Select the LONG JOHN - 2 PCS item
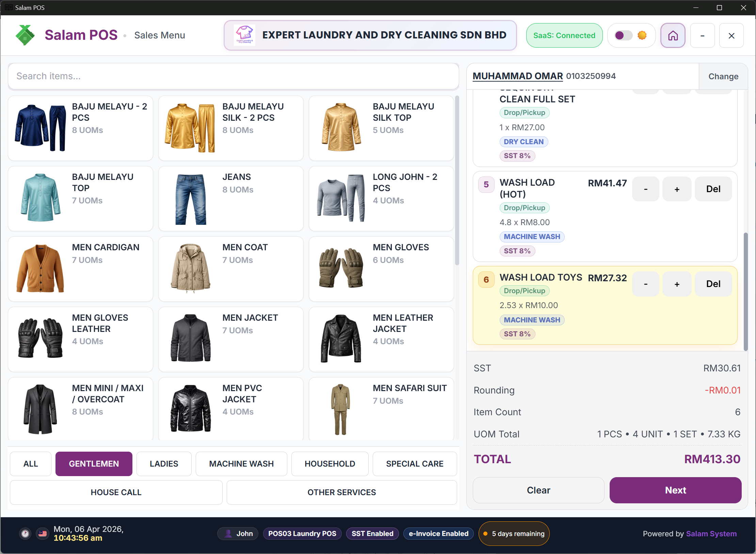This screenshot has width=756, height=554. pyautogui.click(x=381, y=199)
